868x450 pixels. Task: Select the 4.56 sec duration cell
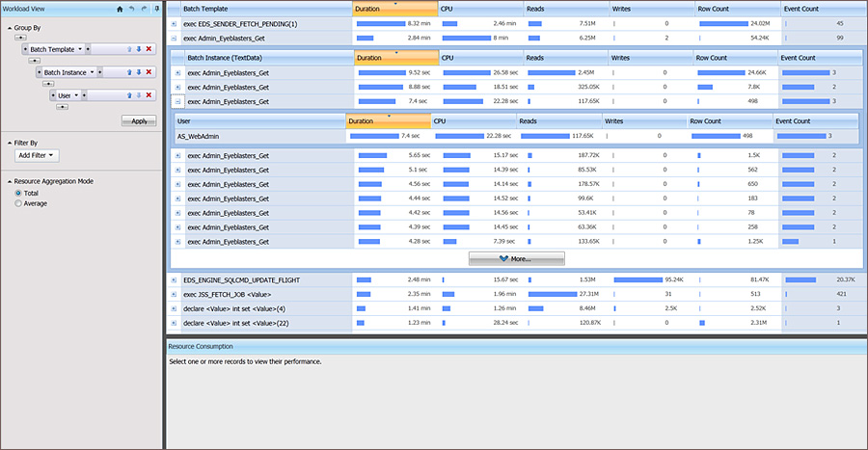(396, 184)
